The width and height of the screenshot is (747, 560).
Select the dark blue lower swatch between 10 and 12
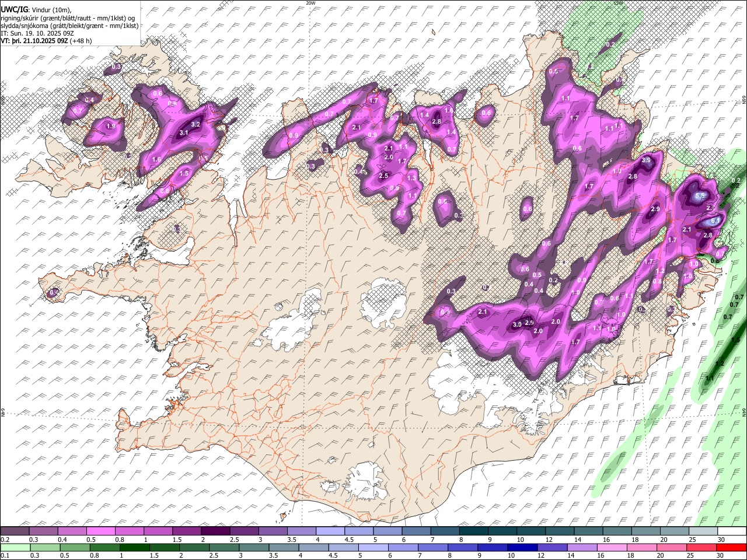point(523,547)
